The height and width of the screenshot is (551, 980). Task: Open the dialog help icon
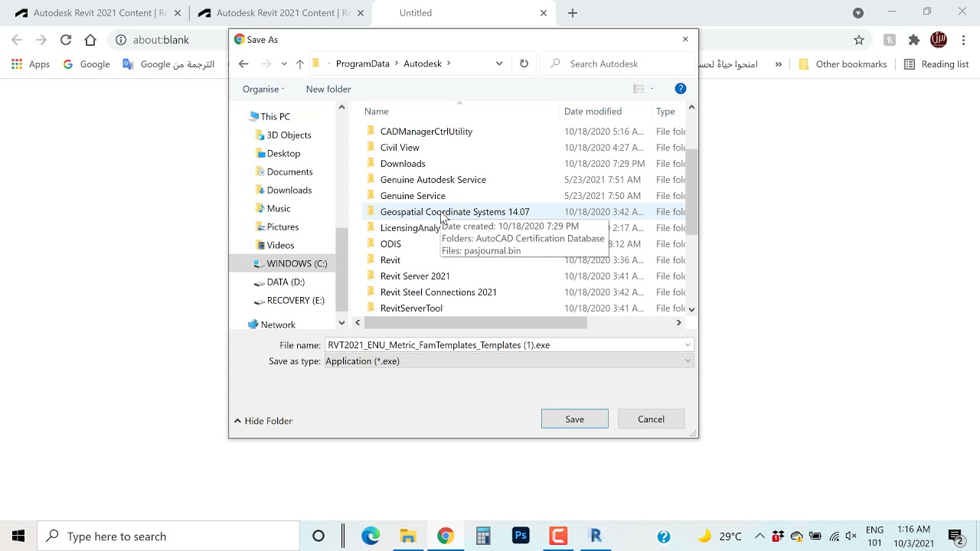pyautogui.click(x=680, y=89)
